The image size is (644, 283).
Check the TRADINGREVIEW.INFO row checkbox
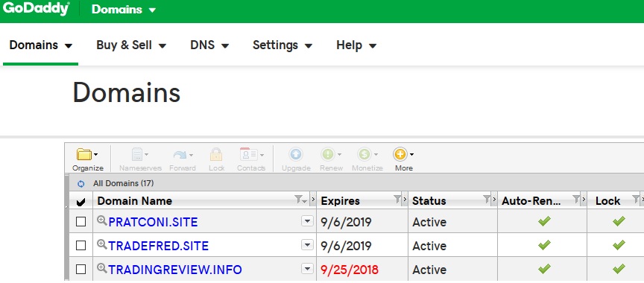click(x=81, y=269)
